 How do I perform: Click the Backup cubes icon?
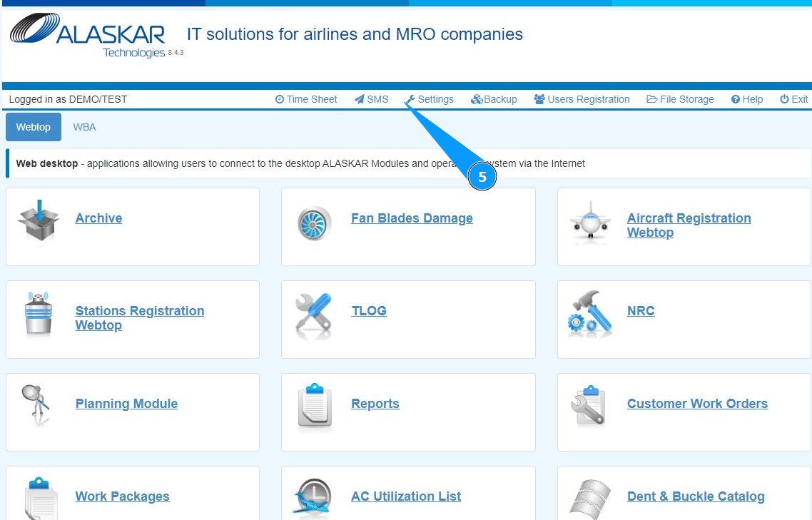pos(477,99)
